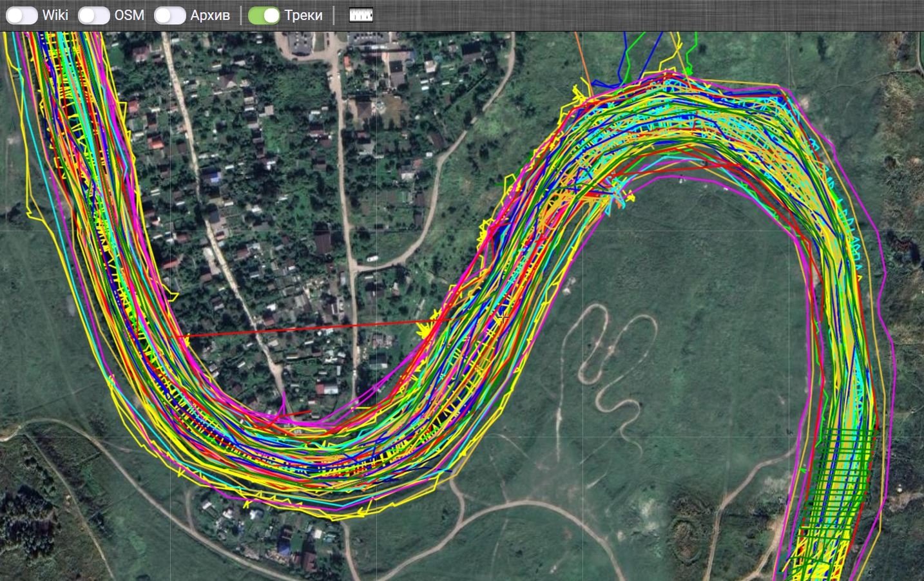Click the Архив text label
Image resolution: width=924 pixels, height=581 pixels.
(210, 15)
